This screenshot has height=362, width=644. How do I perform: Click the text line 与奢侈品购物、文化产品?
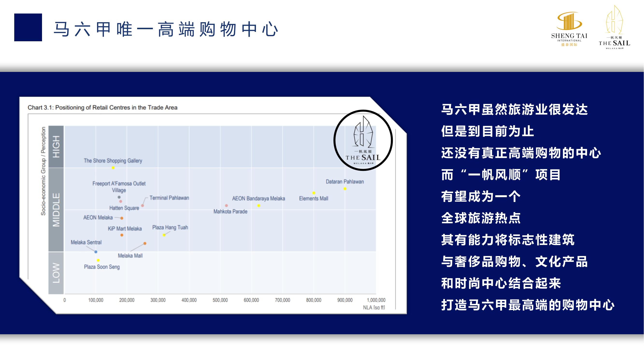click(515, 262)
